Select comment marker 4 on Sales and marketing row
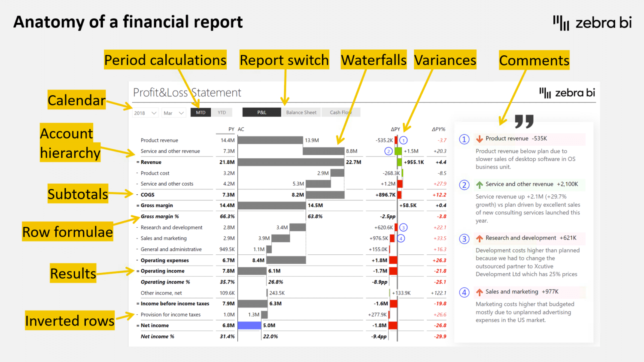The width and height of the screenshot is (644, 362). click(401, 238)
